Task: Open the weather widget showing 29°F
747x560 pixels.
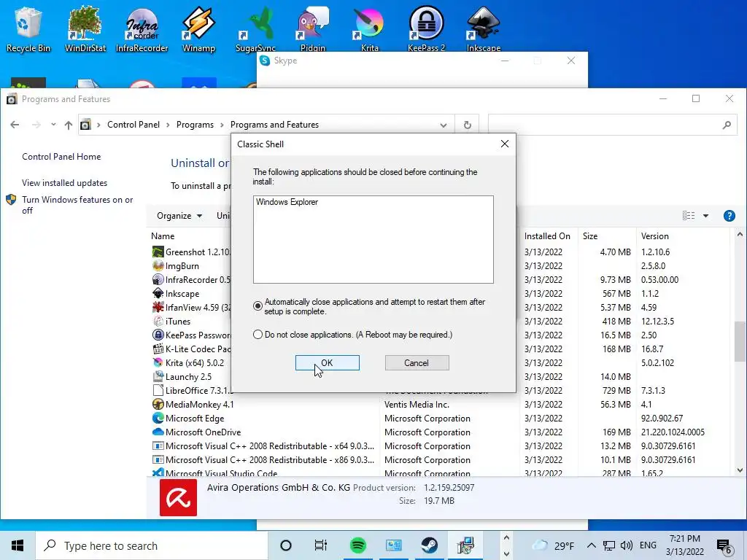Action: coord(553,545)
